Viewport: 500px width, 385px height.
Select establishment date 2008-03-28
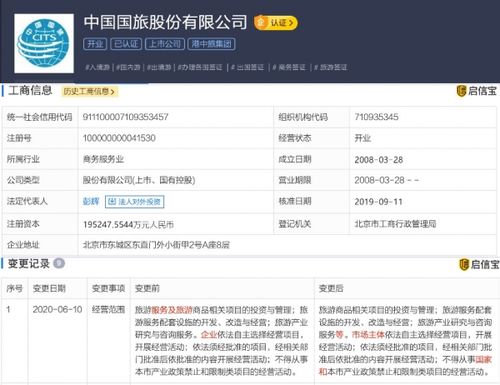(379, 160)
